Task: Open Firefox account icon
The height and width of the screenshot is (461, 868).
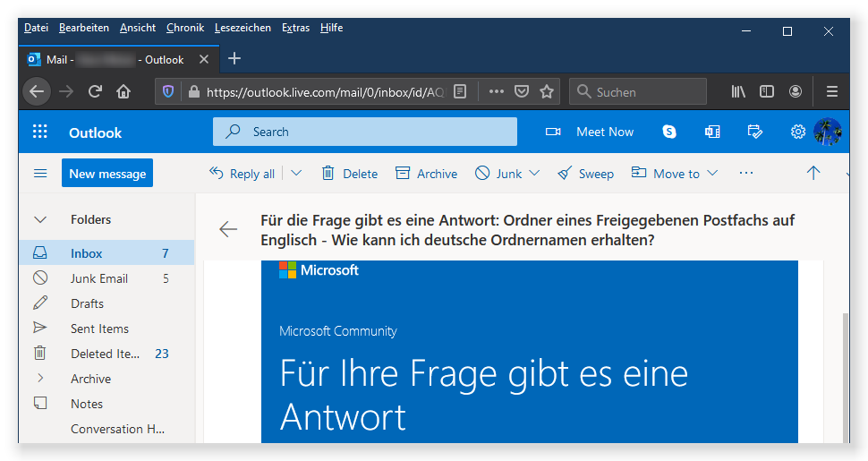Action: [x=796, y=91]
